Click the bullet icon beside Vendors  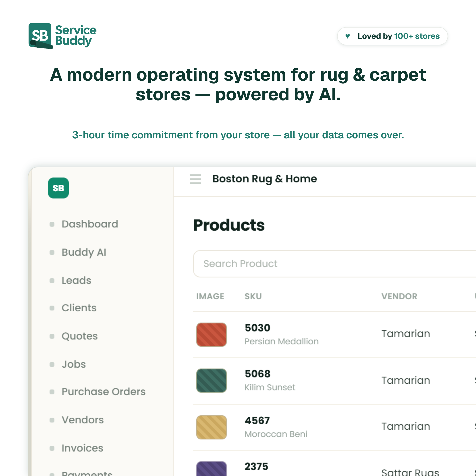click(x=52, y=420)
